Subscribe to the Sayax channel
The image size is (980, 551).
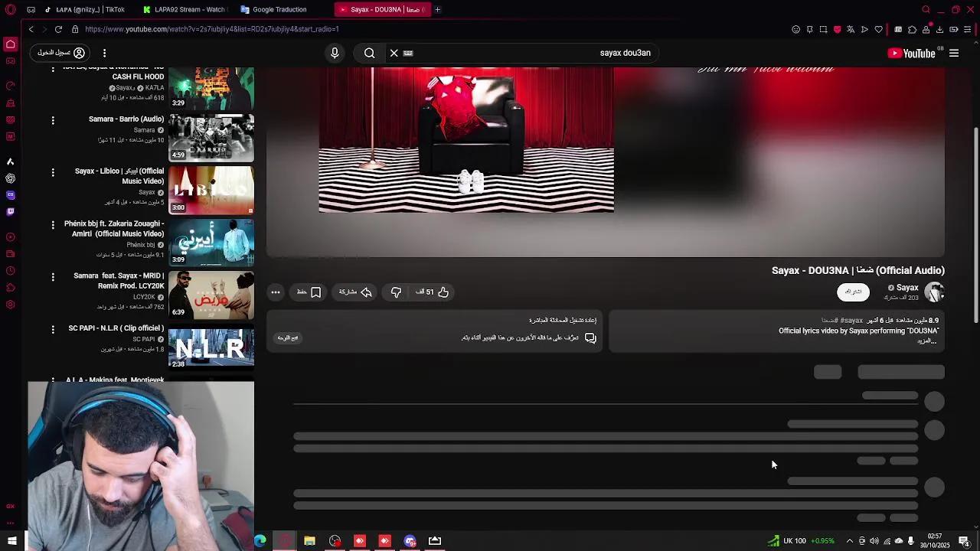[853, 292]
